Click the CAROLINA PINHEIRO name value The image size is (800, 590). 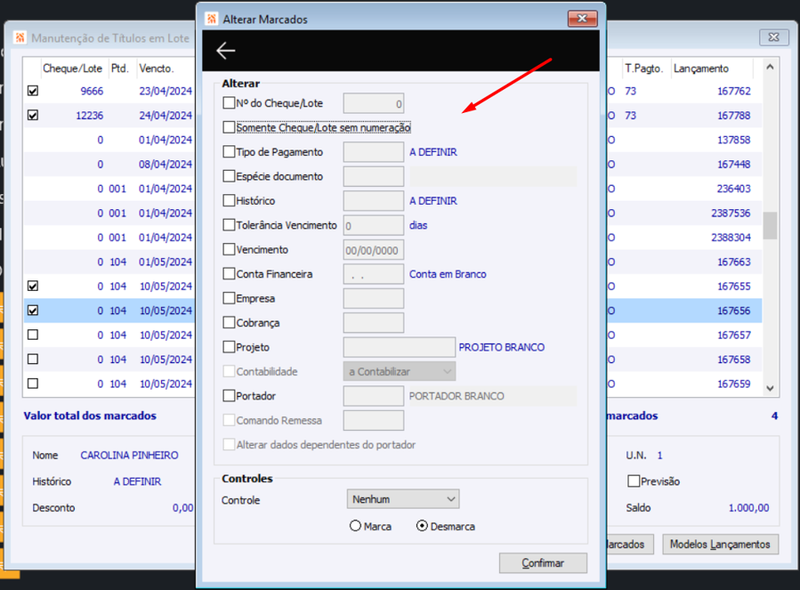click(129, 455)
